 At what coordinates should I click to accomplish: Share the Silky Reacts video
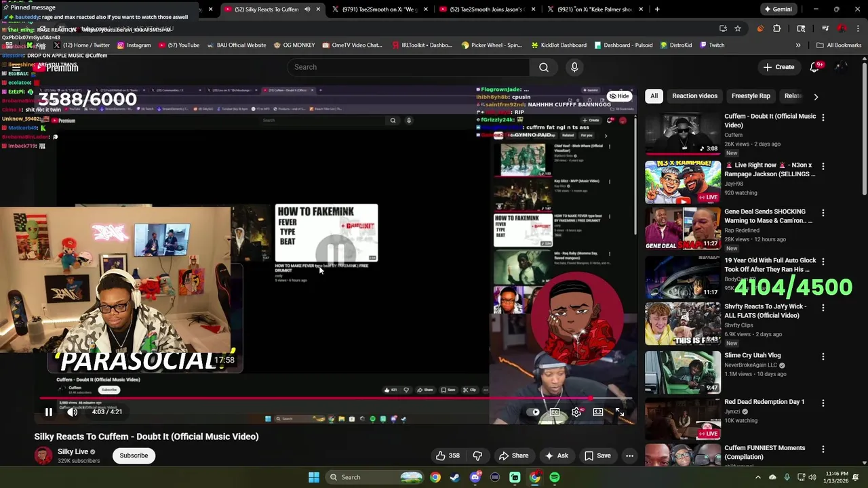click(513, 456)
